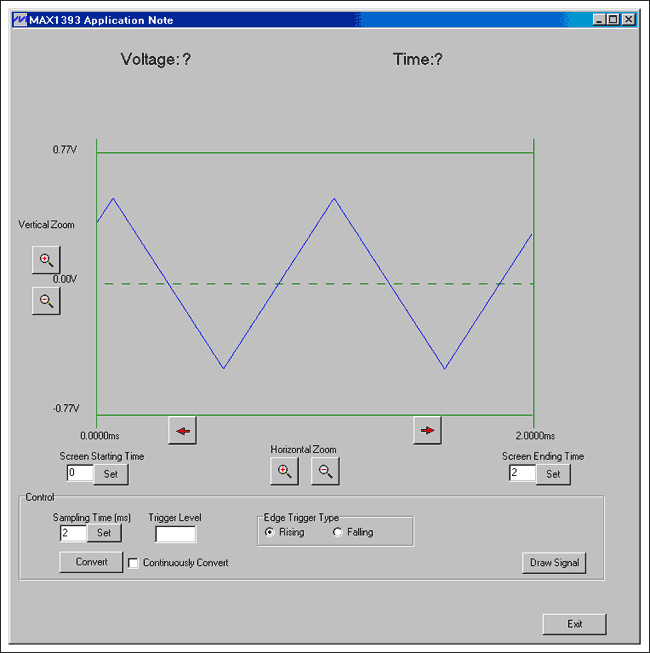This screenshot has width=650, height=653.
Task: Click the MAX1393 title bar application icon
Action: click(20, 20)
